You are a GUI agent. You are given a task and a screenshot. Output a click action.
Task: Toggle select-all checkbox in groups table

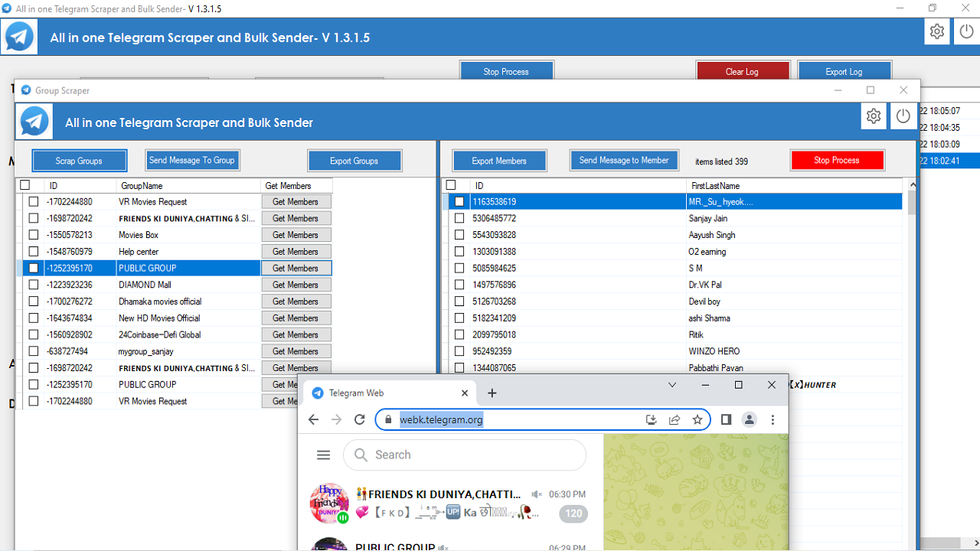[25, 185]
